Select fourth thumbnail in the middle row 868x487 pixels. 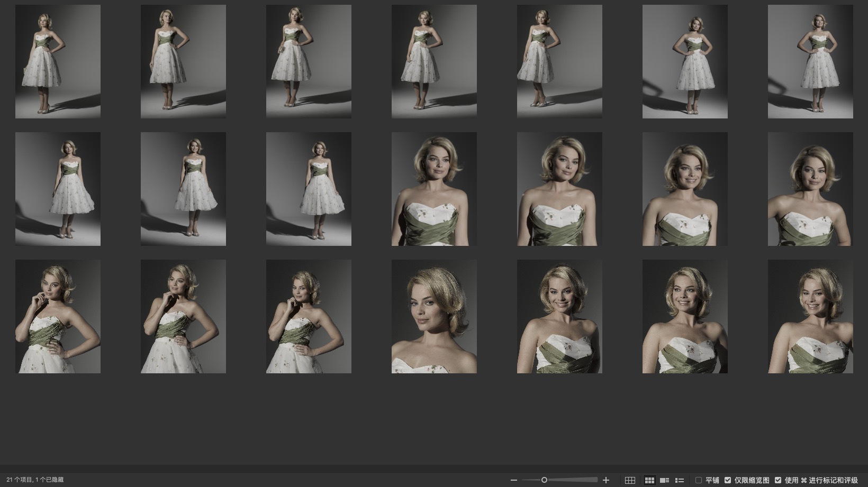click(x=434, y=189)
